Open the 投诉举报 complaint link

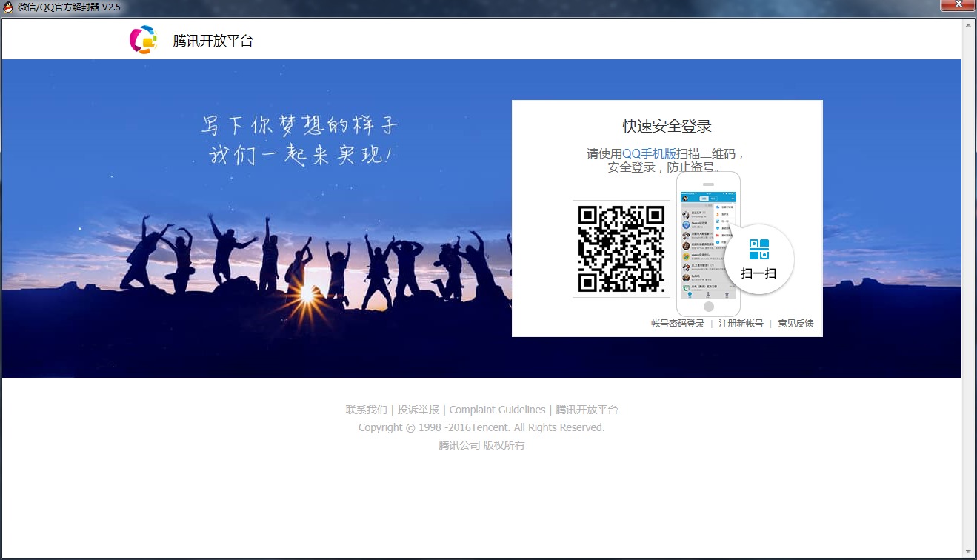pos(416,409)
